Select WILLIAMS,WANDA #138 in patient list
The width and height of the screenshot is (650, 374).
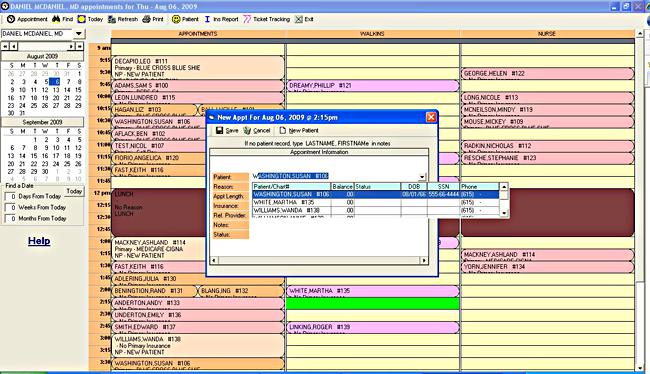[x=376, y=210]
